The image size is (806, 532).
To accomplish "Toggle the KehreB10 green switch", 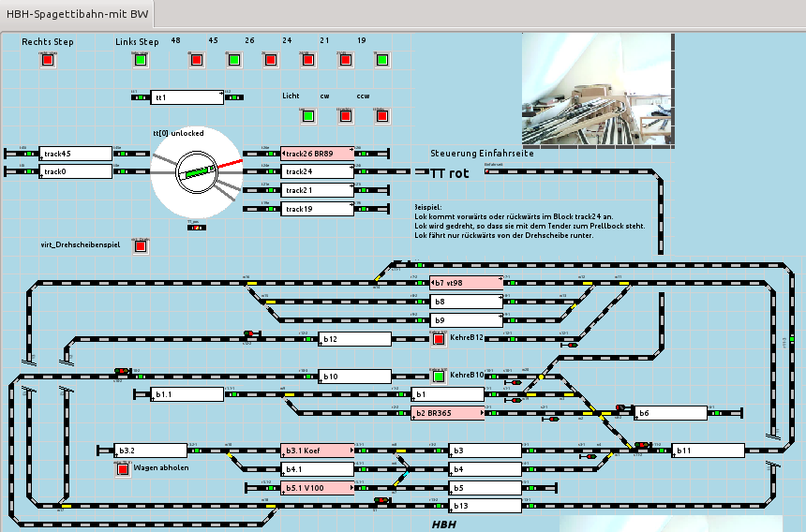I will [x=438, y=377].
